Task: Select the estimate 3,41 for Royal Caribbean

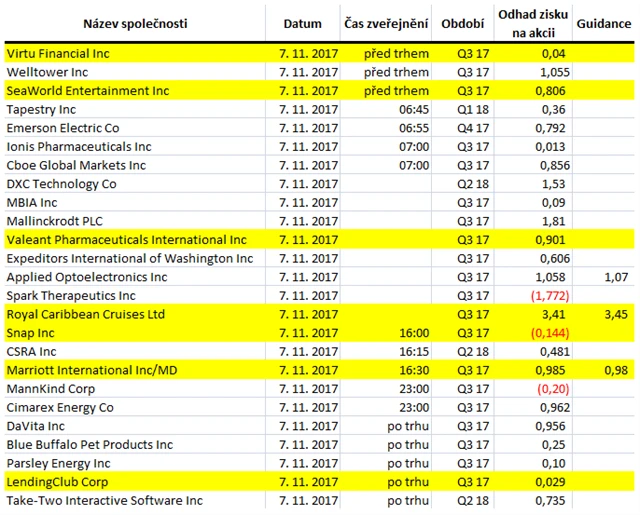Action: [x=553, y=314]
